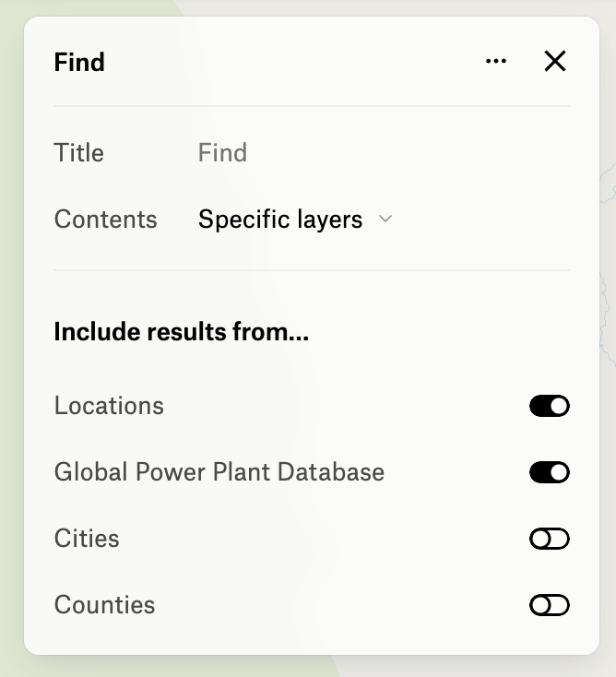The width and height of the screenshot is (616, 677).
Task: Disable the Locations toggle
Action: [x=549, y=406]
